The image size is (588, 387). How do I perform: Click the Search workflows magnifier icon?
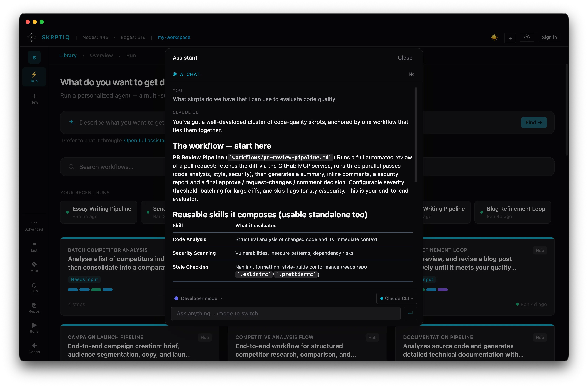tap(71, 167)
